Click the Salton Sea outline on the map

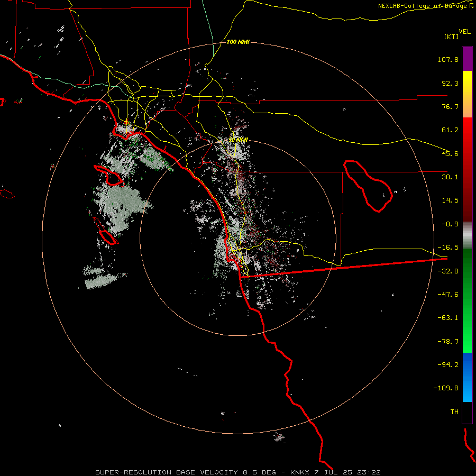(x=368, y=186)
